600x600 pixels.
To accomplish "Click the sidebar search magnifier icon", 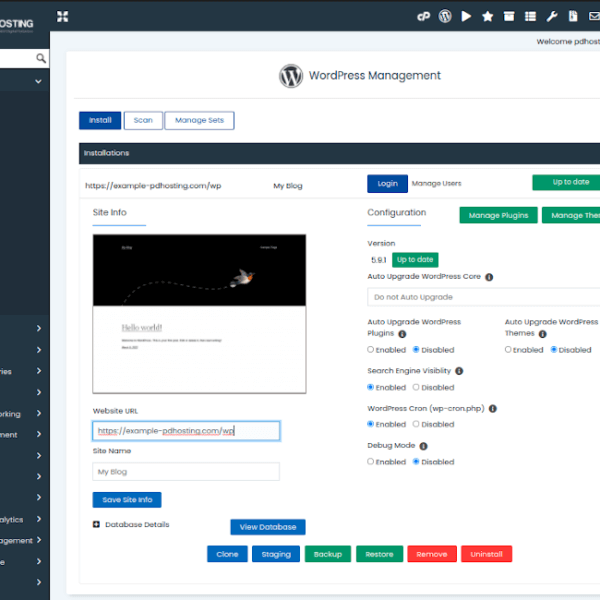I will point(41,58).
